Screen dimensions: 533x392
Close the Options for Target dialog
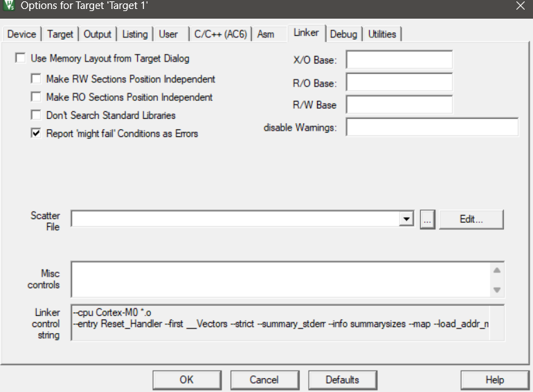coord(520,6)
